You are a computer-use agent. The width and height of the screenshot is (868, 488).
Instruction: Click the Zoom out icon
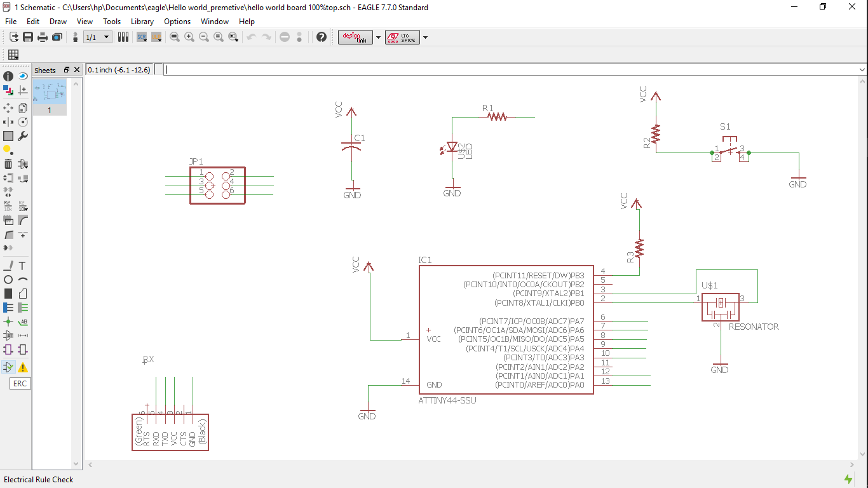coord(204,37)
